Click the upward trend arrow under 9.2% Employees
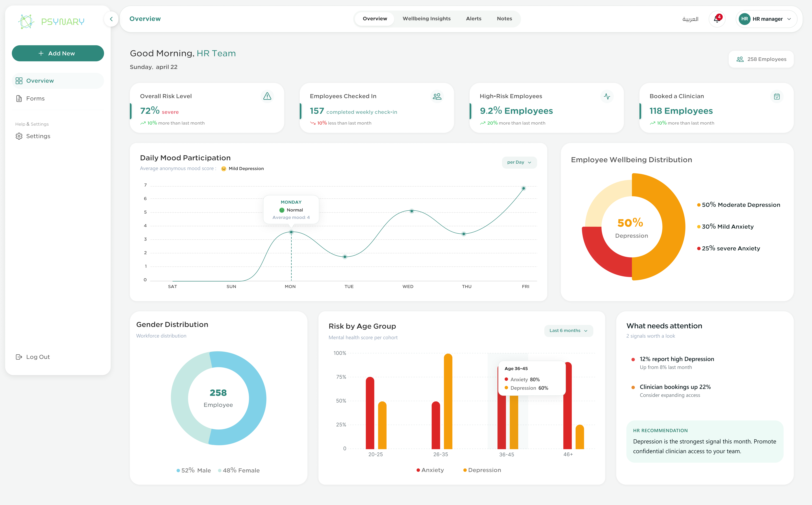812x505 pixels. (x=483, y=123)
